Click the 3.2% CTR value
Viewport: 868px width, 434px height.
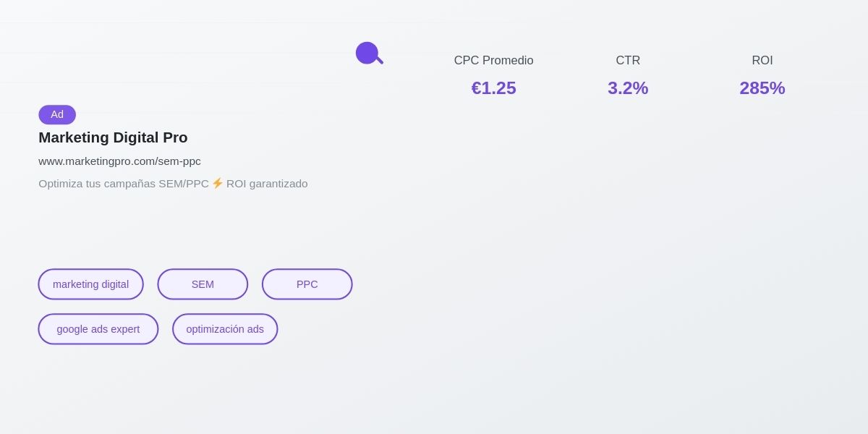pos(628,88)
